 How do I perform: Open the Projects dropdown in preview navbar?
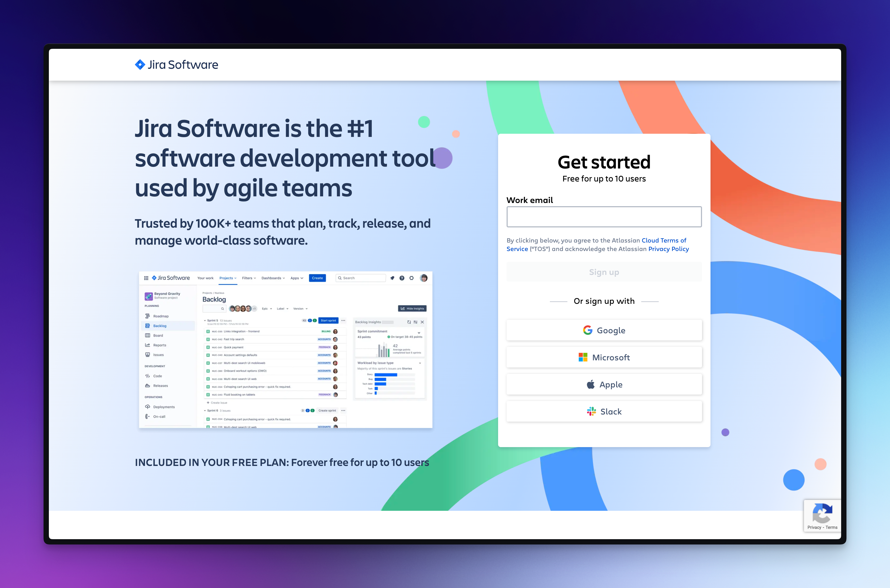pos(228,278)
